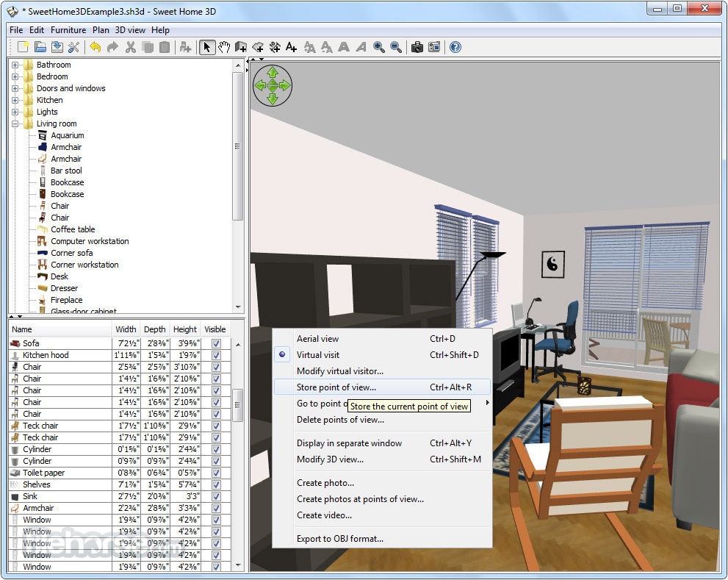Choose Modify 3D view menu entry
This screenshot has width=728, height=580.
click(x=382, y=459)
